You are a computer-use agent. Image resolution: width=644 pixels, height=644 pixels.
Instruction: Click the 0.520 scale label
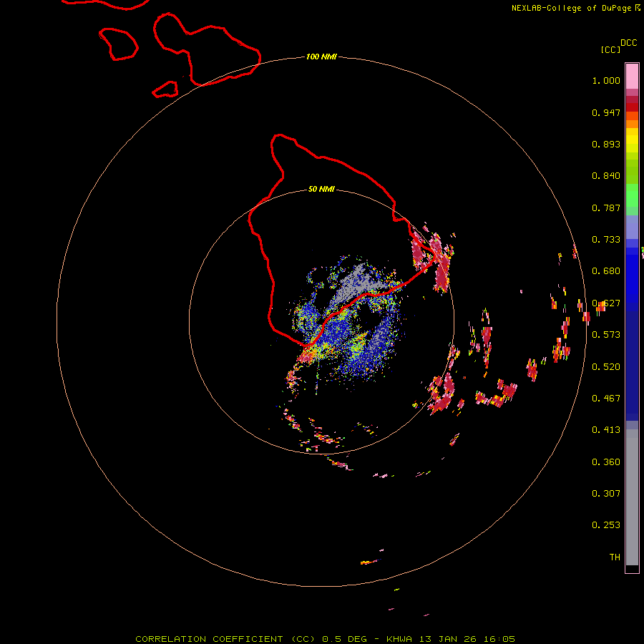pyautogui.click(x=606, y=367)
